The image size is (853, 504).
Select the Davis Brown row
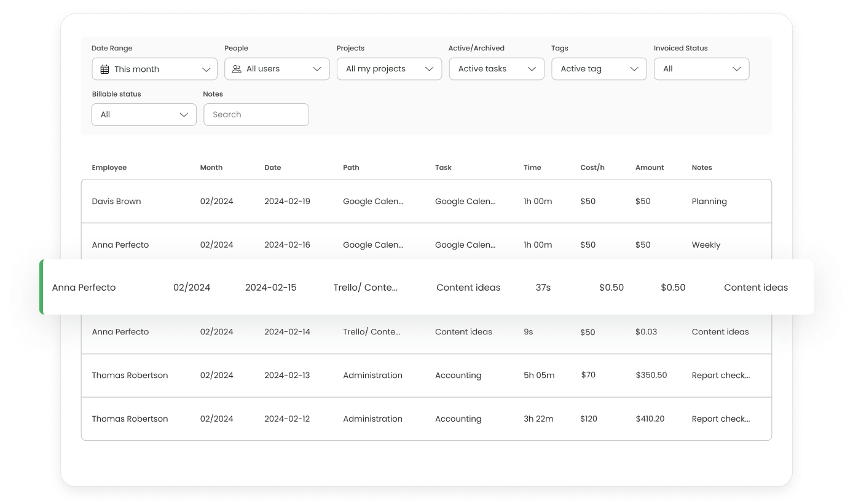(426, 201)
